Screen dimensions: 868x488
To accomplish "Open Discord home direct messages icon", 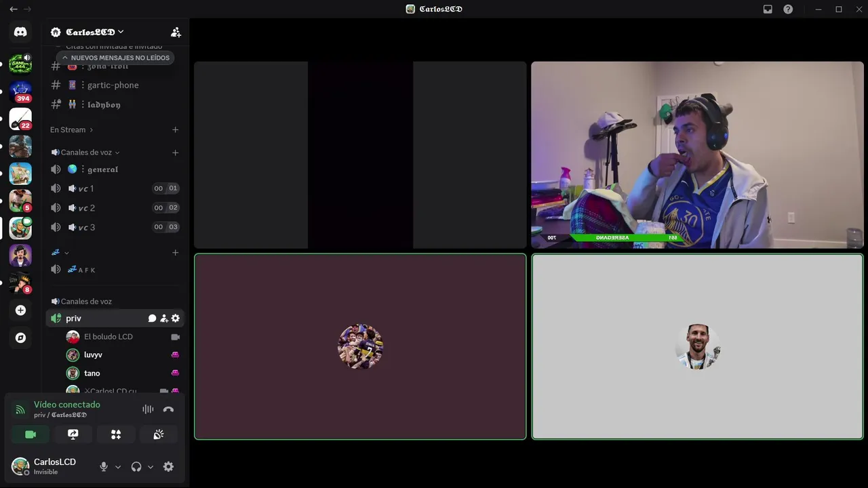I will click(x=20, y=32).
